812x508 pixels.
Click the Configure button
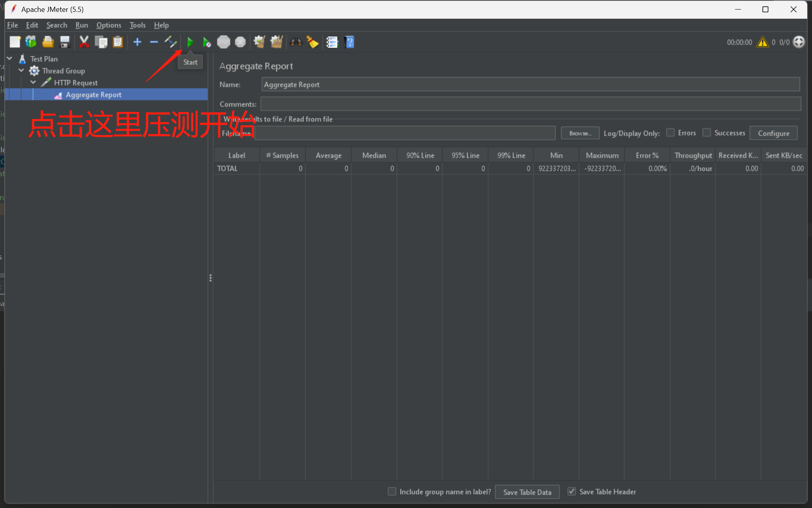[774, 133]
